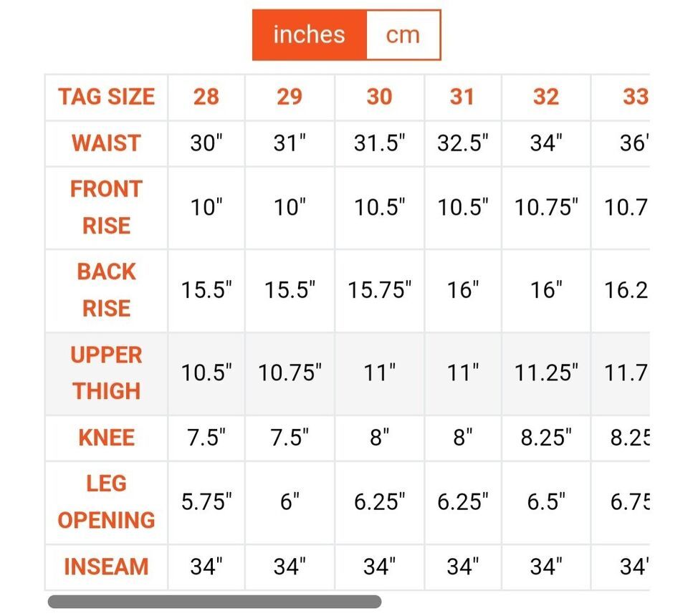Click the FRONT RISE row label
Viewport: 688px width, 616px height.
tap(106, 208)
